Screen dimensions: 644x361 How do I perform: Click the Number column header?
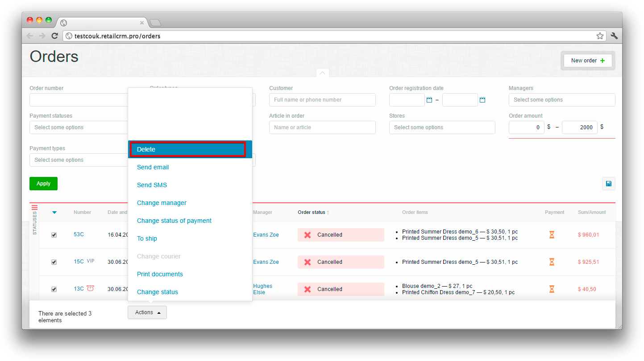83,213
